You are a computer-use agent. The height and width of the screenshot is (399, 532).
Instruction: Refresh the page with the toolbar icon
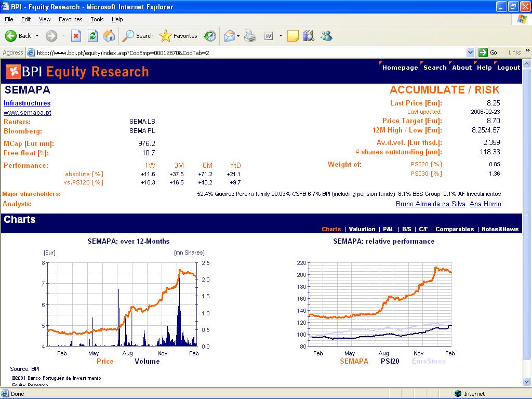(x=92, y=36)
